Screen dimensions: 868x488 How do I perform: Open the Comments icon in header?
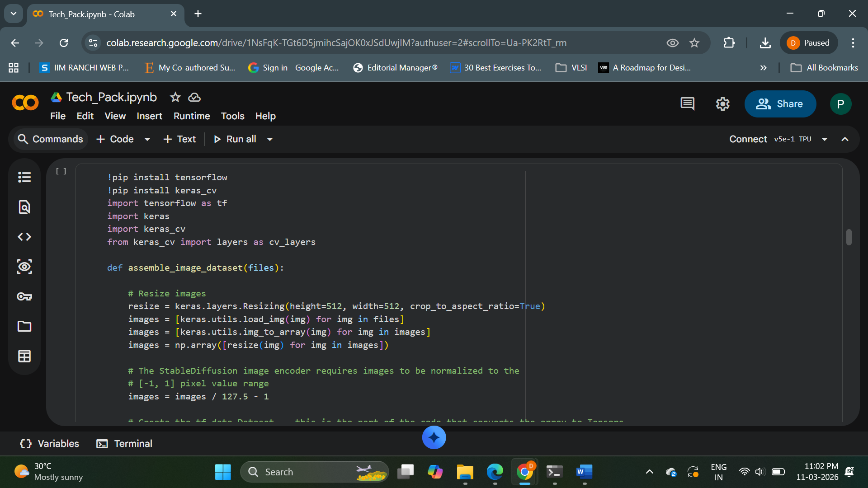coord(687,104)
